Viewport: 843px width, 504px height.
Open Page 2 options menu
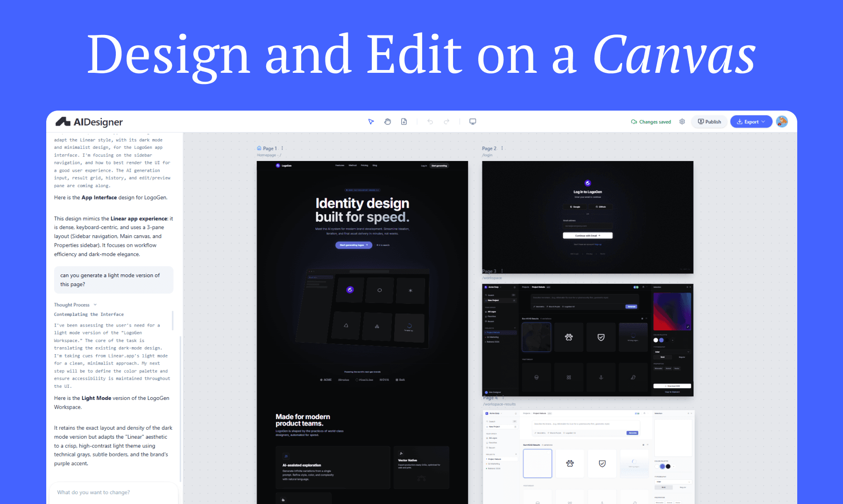pos(502,147)
